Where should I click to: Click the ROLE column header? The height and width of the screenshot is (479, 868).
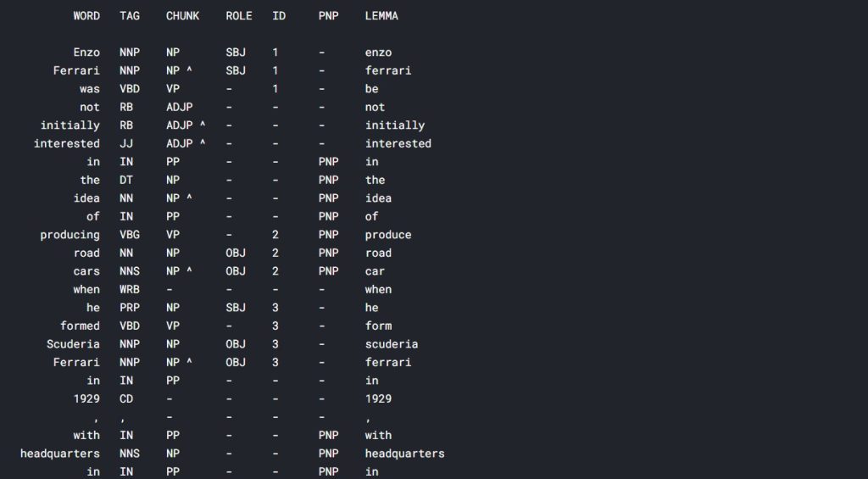[x=239, y=16]
